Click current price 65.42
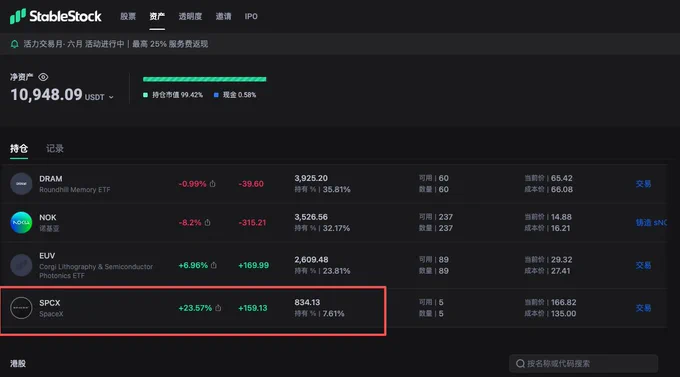 point(562,178)
